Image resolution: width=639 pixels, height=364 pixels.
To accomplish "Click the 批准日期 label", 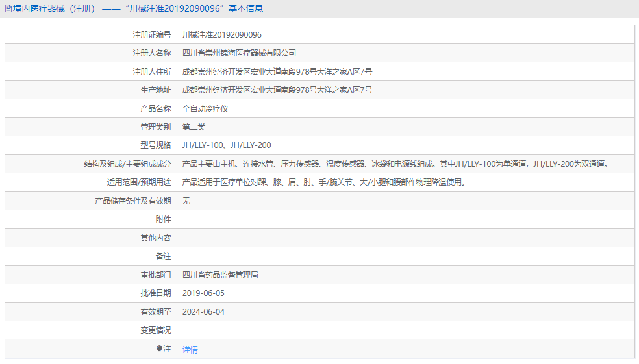I will 156,293.
